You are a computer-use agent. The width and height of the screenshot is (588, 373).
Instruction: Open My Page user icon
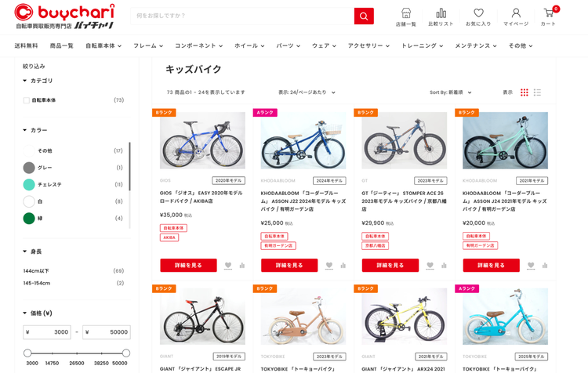pos(516,13)
